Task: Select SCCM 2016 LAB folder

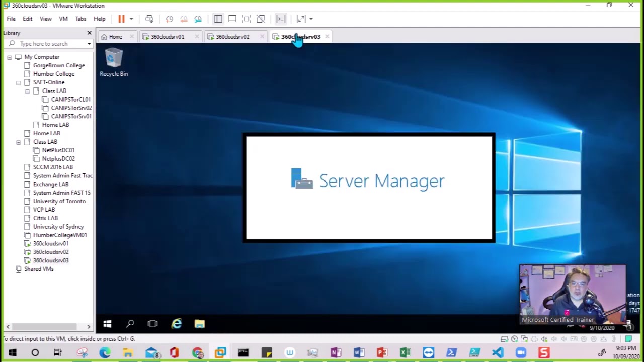Action: click(x=53, y=167)
